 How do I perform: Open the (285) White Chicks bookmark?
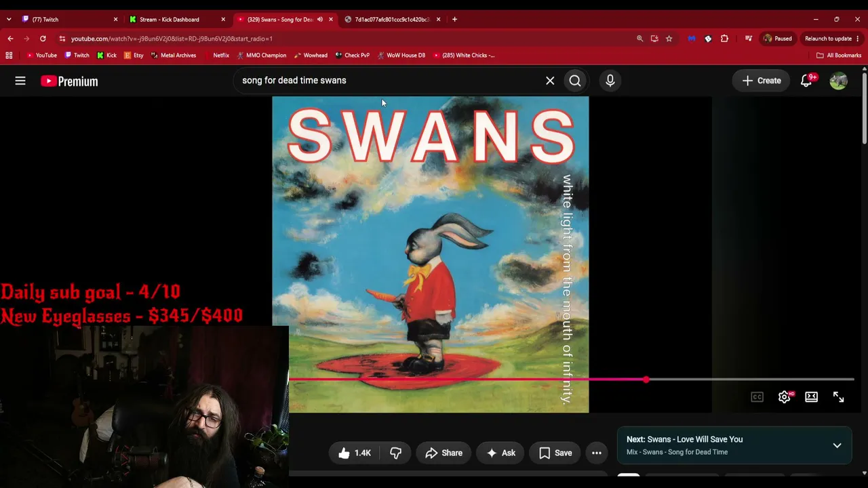464,56
